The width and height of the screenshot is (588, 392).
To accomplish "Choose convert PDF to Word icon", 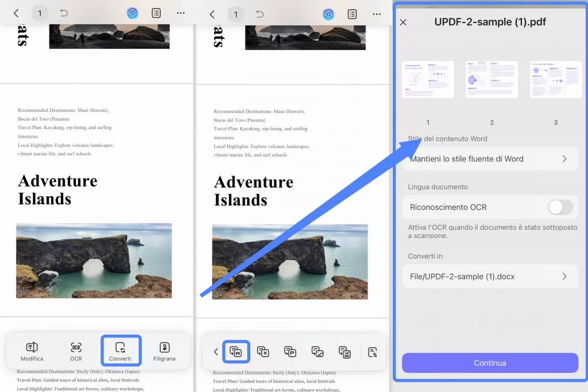I will pos(236,352).
